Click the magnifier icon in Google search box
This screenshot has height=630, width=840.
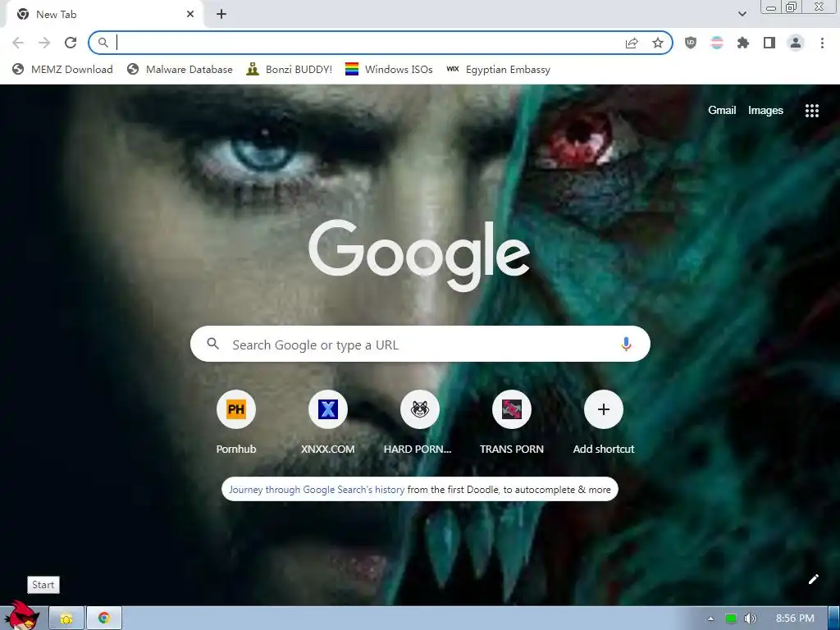pos(212,344)
